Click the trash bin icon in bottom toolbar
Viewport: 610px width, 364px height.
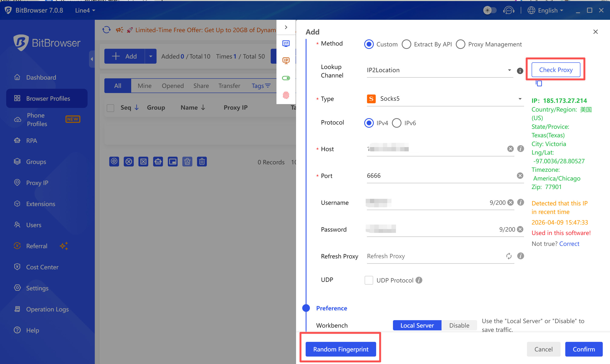point(202,162)
